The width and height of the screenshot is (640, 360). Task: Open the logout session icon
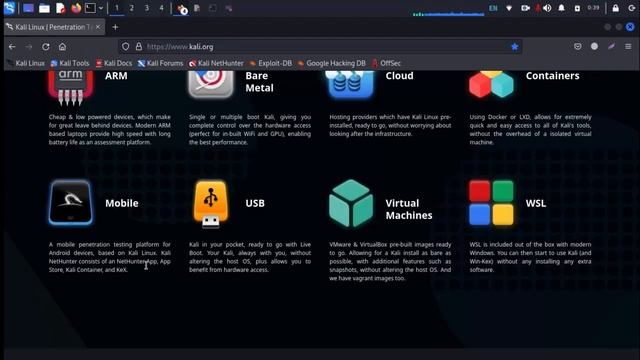pos(632,8)
